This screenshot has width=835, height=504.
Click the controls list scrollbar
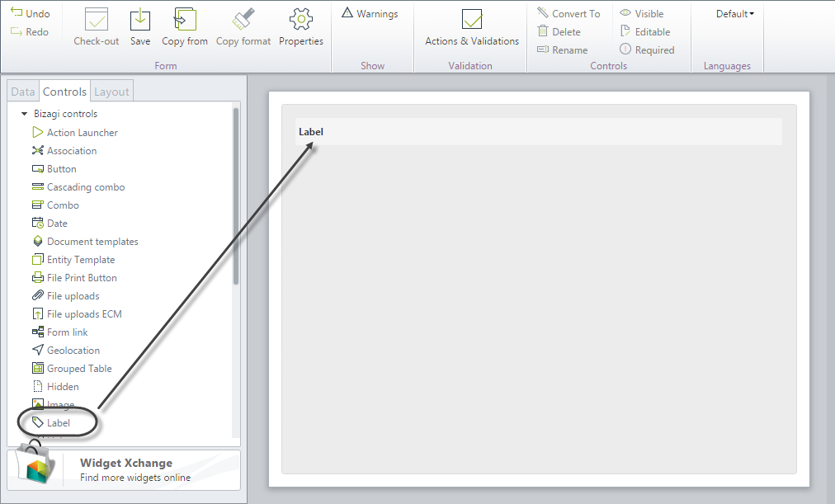point(236,195)
